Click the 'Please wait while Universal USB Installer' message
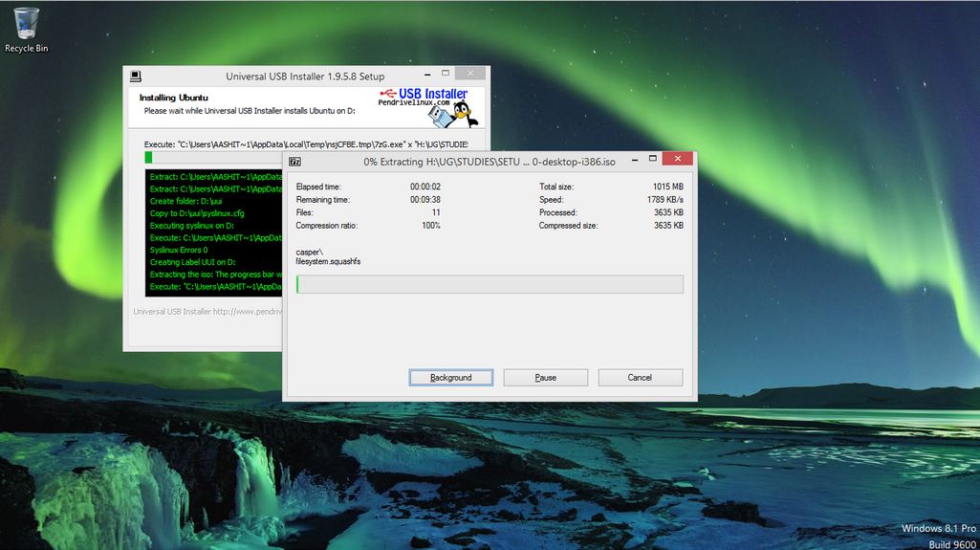Screen dimensions: 980x550 point(250,111)
